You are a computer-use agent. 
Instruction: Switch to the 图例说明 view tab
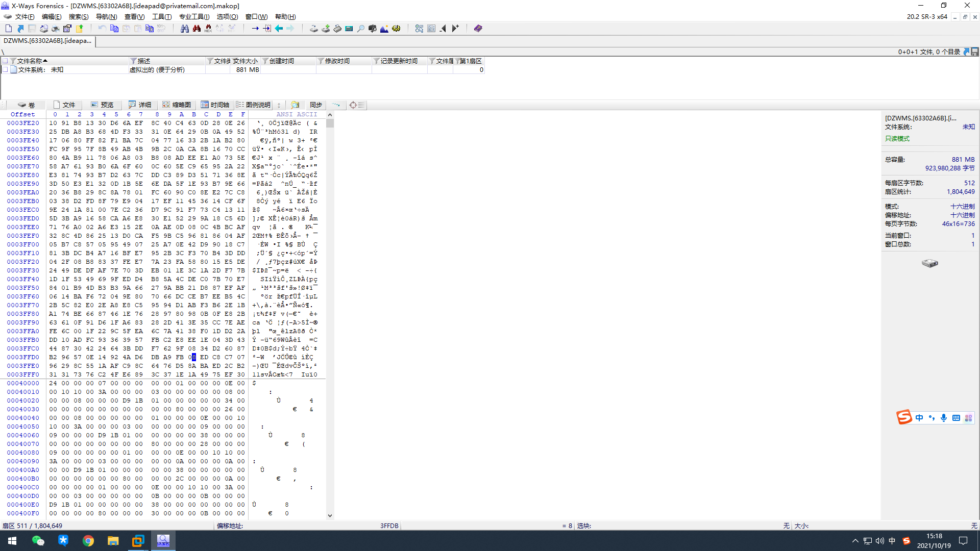[253, 105]
